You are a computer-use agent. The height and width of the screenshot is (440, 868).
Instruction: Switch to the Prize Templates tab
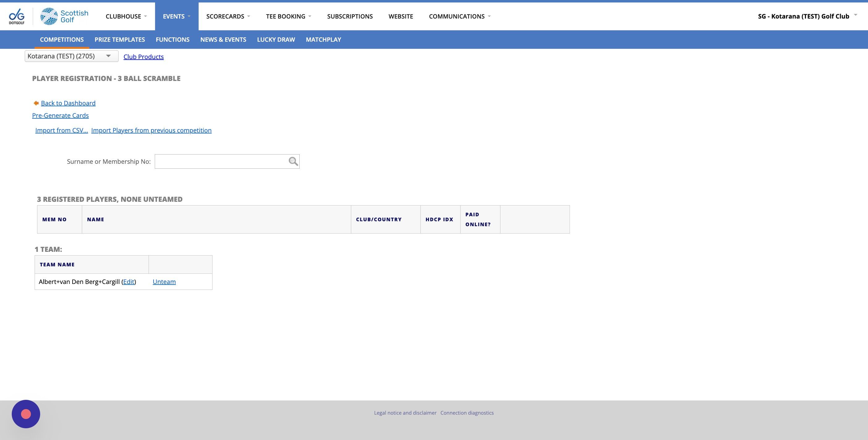[120, 40]
